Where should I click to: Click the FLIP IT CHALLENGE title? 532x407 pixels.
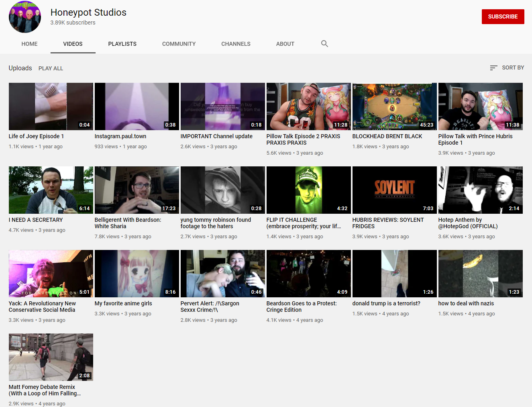point(304,223)
